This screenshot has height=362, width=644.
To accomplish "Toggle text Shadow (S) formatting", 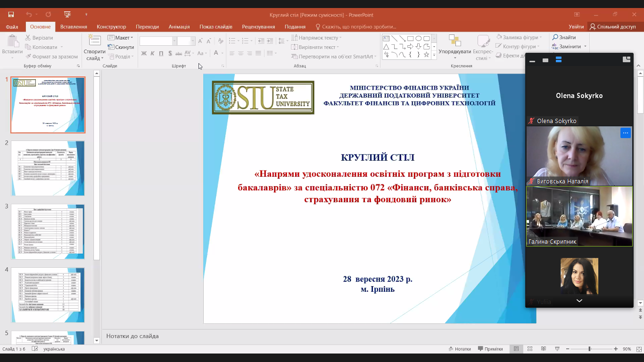I will click(x=170, y=53).
